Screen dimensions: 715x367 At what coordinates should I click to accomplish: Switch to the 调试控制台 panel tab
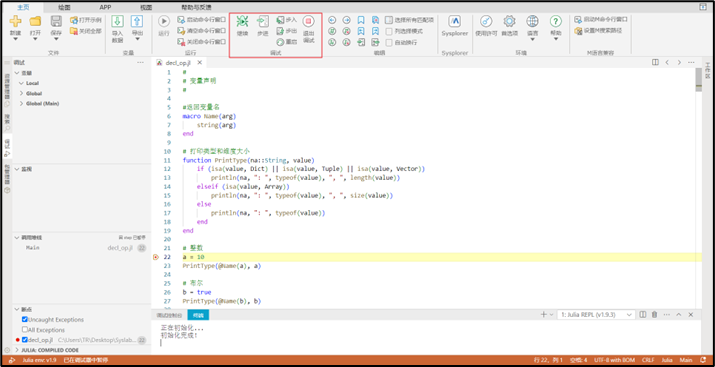(x=169, y=315)
